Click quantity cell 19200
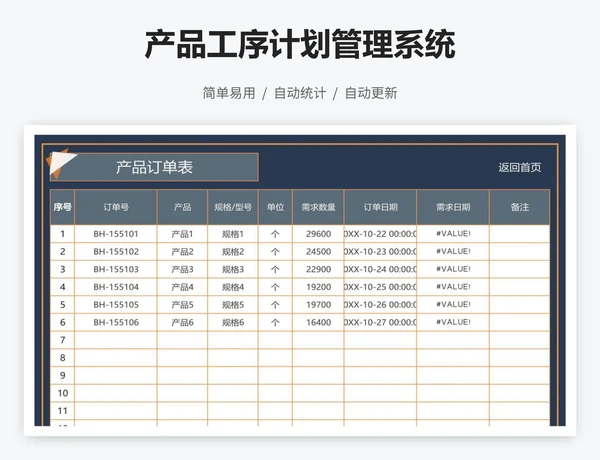600x460 pixels. [318, 287]
